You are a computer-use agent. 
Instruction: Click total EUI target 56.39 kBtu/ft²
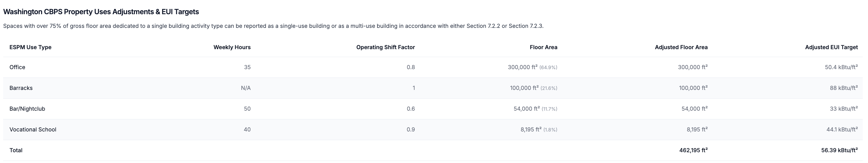coord(839,150)
